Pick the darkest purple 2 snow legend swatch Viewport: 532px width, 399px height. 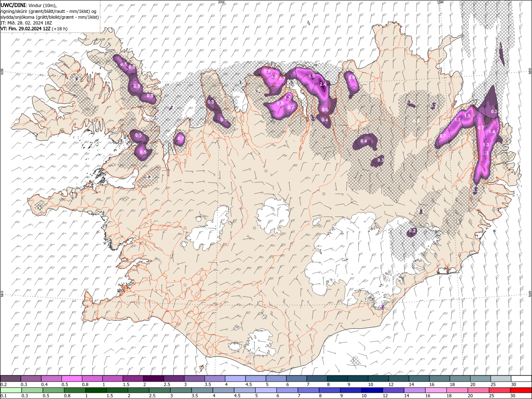[x=153, y=379]
